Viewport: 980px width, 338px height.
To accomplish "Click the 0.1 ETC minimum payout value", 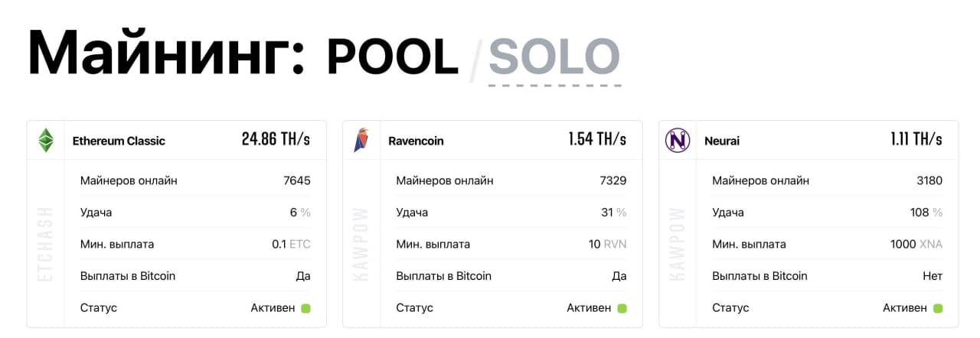I will (x=291, y=245).
